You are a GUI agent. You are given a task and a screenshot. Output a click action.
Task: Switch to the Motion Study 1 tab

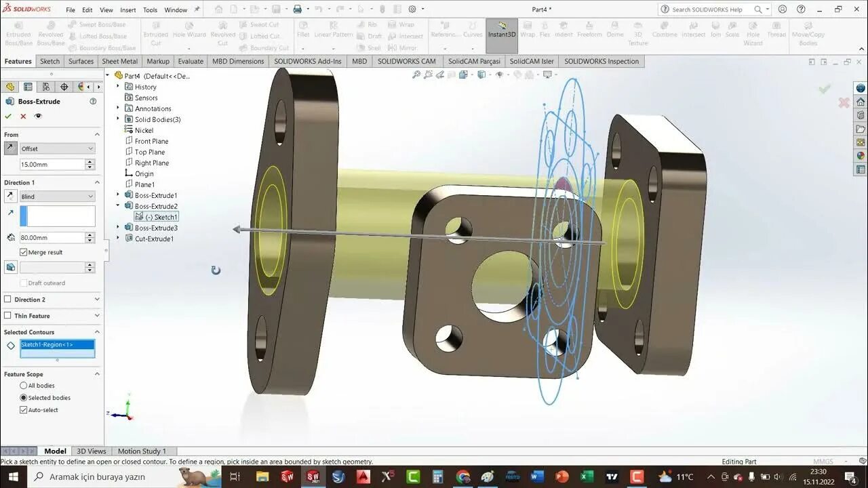[x=142, y=451]
